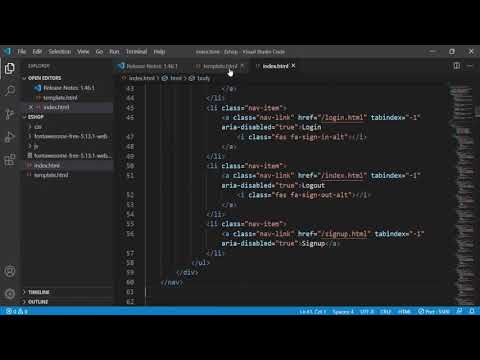Click the VS Code logo in title bar
This screenshot has height=360, width=480.
(7, 52)
